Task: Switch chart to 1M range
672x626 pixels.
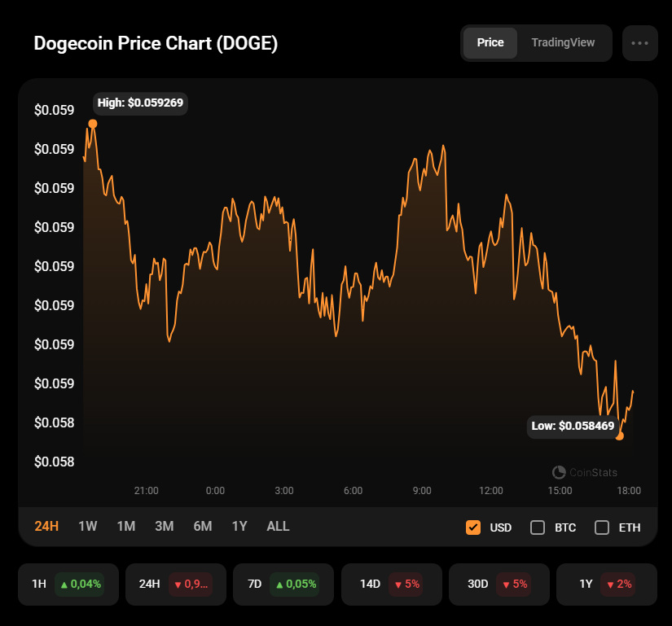Action: pos(125,527)
